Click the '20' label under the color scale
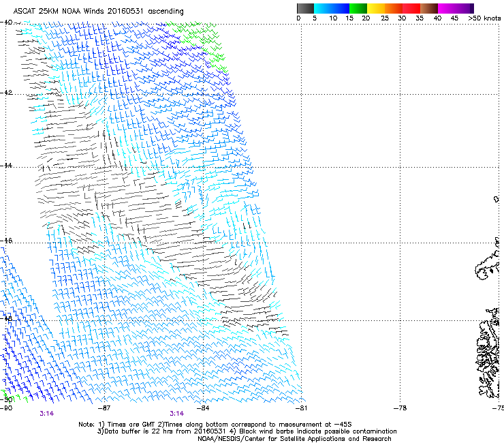 tap(366, 18)
